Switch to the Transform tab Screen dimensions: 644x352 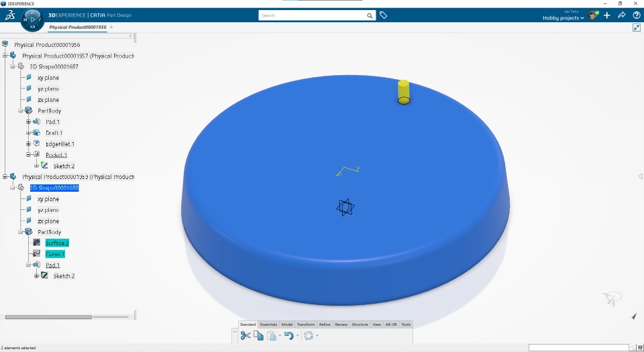[x=306, y=325]
